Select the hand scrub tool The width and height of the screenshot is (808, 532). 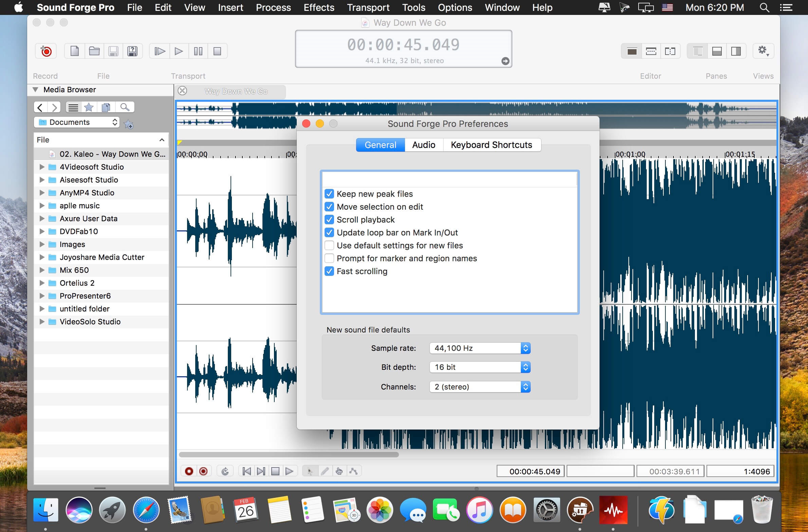click(x=339, y=471)
